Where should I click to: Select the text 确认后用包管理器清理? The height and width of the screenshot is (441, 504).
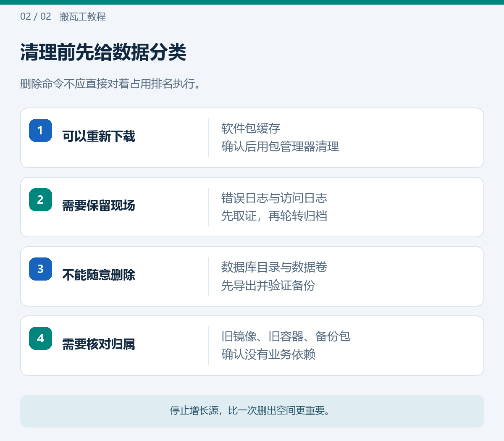pyautogui.click(x=280, y=147)
